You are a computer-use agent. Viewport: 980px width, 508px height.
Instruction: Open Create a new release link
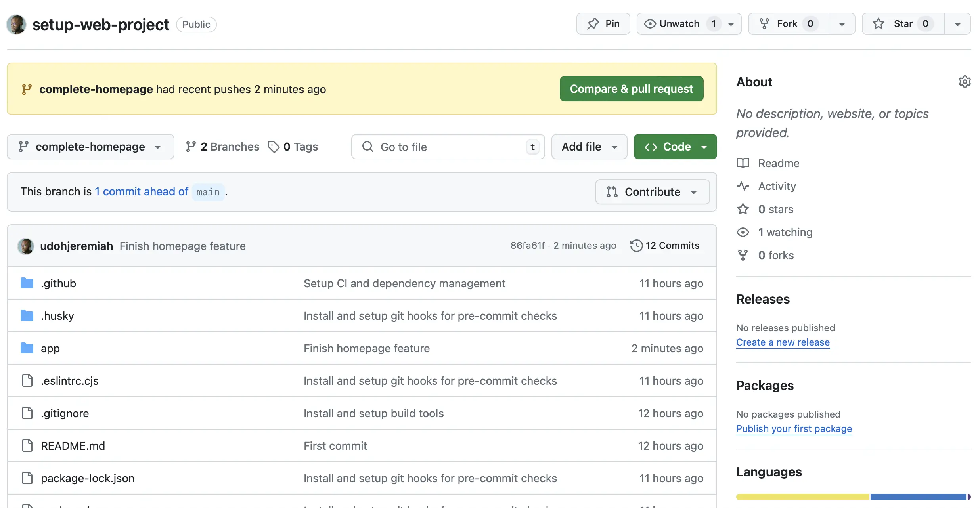[x=783, y=342]
